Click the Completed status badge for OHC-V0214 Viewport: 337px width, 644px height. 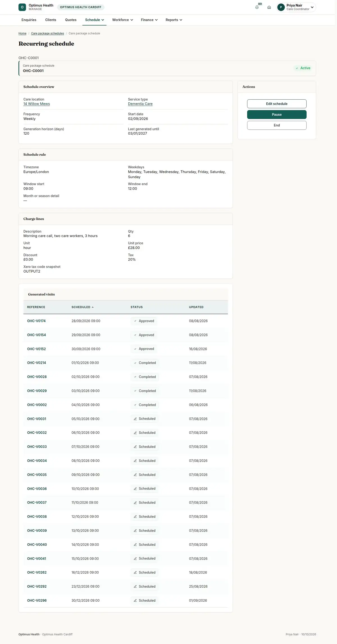coord(145,363)
